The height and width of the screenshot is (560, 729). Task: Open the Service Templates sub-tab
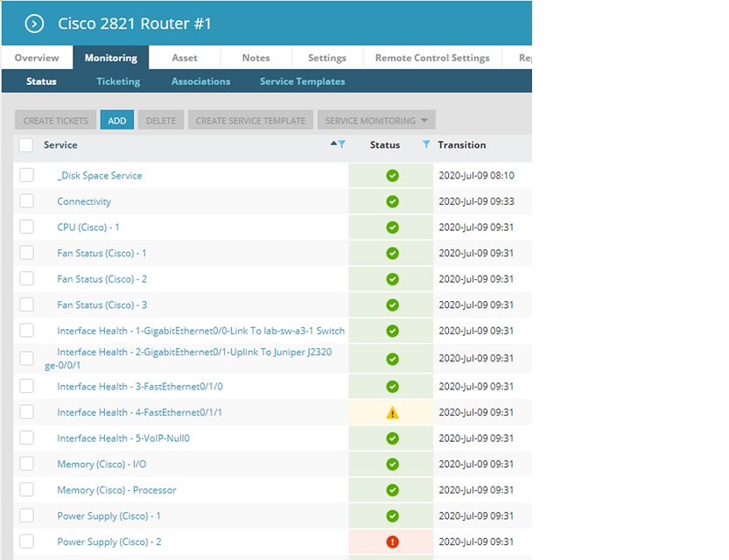coord(302,81)
